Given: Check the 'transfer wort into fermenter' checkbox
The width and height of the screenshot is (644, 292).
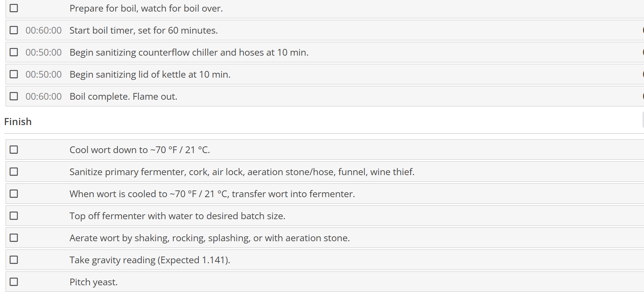Looking at the screenshot, I should pos(14,193).
